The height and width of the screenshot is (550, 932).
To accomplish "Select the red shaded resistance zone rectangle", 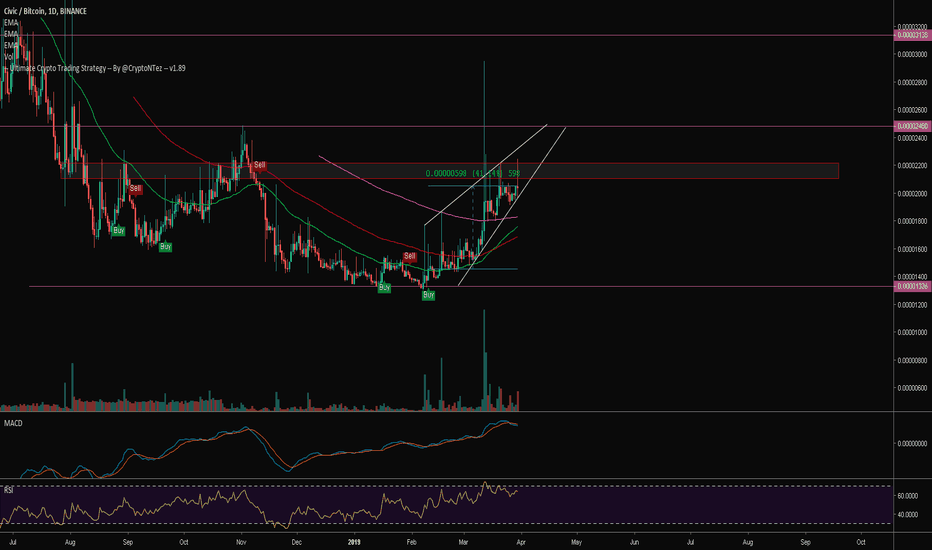I will click(449, 171).
